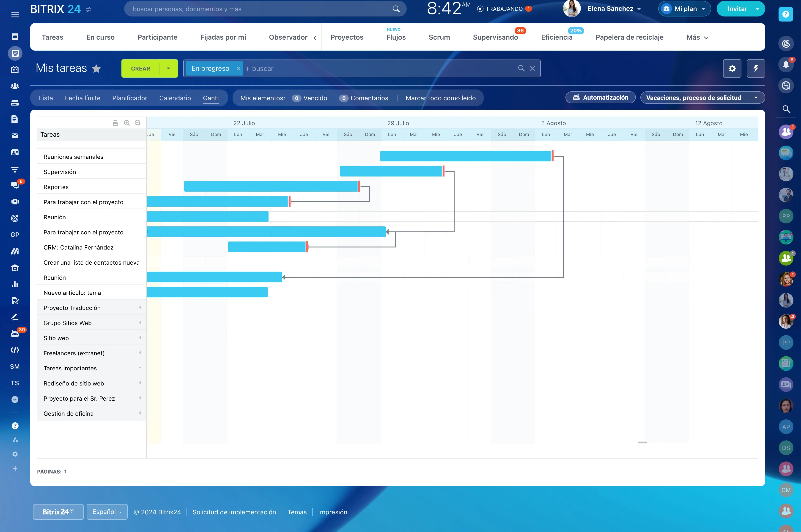Screen dimensions: 801x532
Task: Open the Scrum section in the top menu
Action: click(439, 37)
